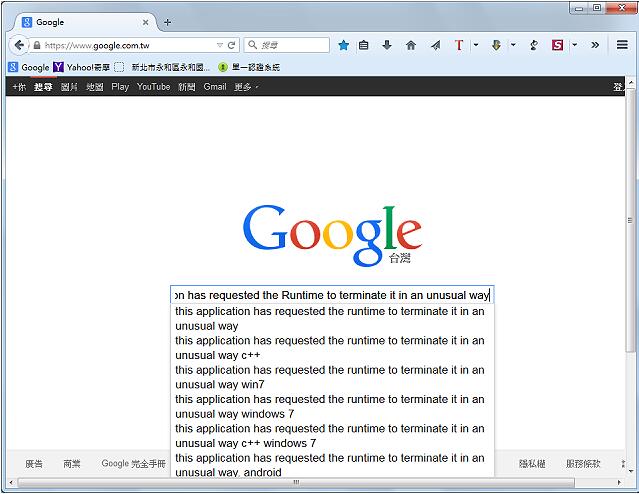This screenshot has height=494, width=639.
Task: Show more toolbar items chevron
Action: click(x=595, y=45)
